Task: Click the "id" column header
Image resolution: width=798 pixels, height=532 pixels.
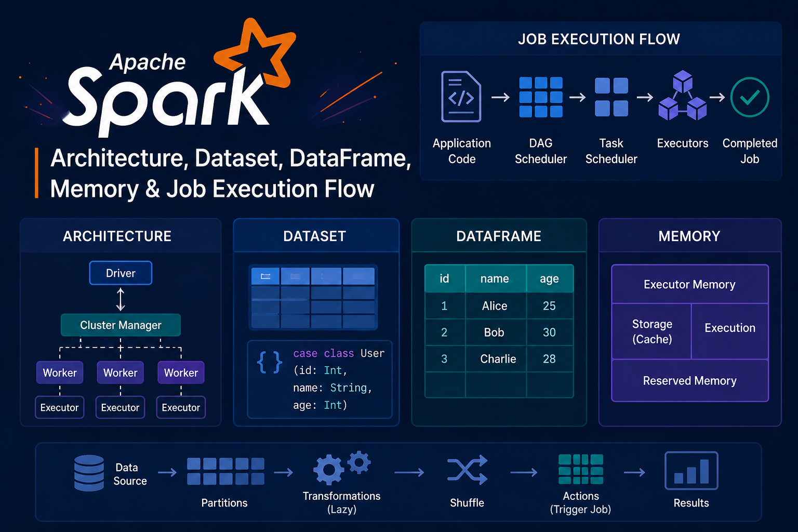Action: (445, 278)
